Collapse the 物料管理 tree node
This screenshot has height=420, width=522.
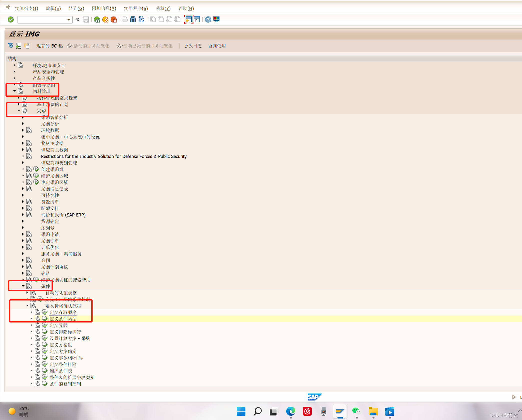click(x=15, y=91)
